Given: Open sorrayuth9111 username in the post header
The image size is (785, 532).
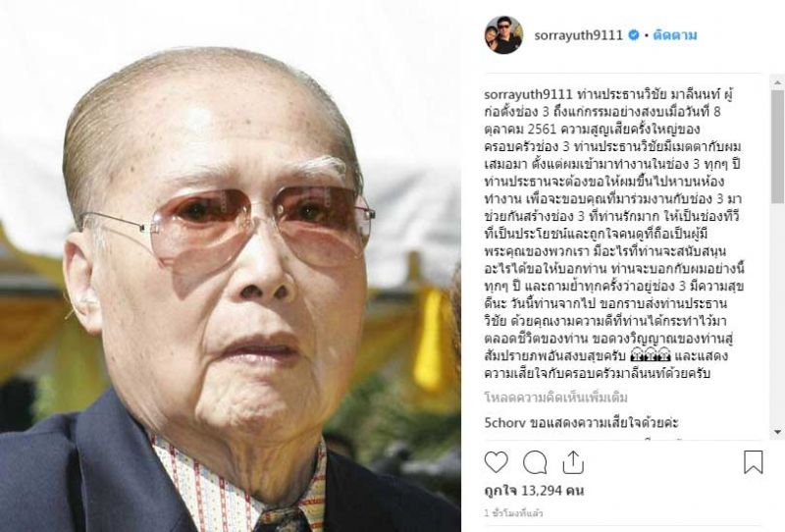Looking at the screenshot, I should [x=578, y=35].
